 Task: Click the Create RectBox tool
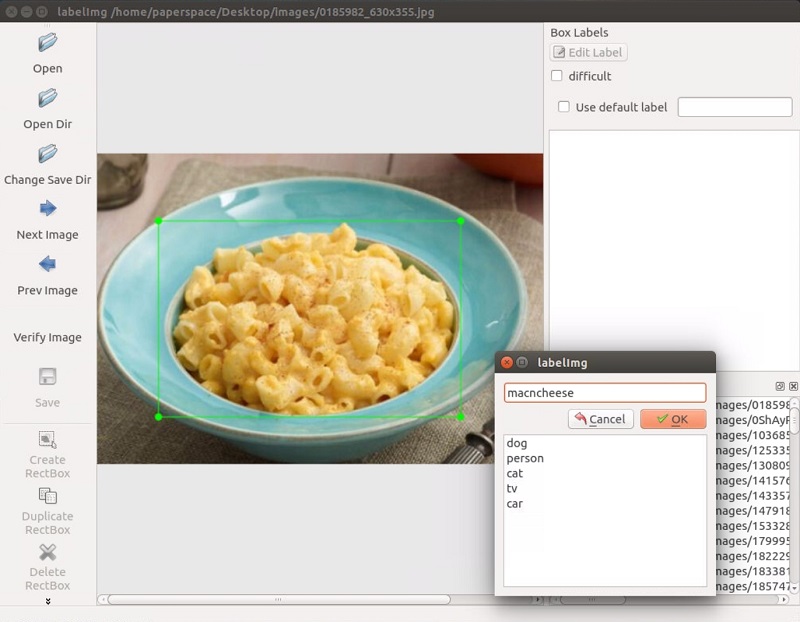coord(47,440)
